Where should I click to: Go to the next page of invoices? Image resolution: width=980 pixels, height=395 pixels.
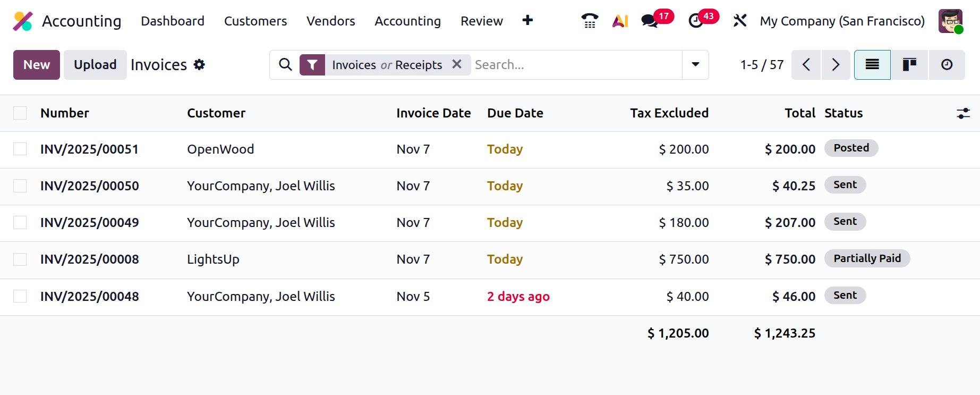click(x=836, y=65)
